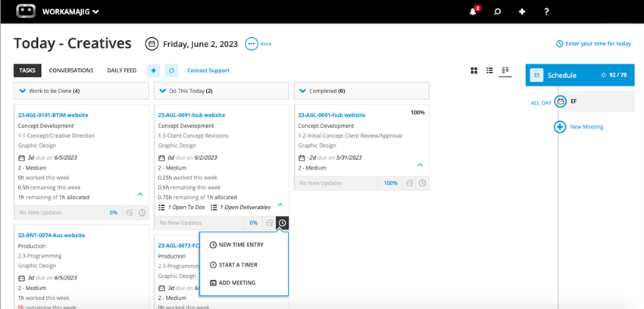Collapse the Work to be Done column
The width and height of the screenshot is (644, 309).
click(x=23, y=91)
